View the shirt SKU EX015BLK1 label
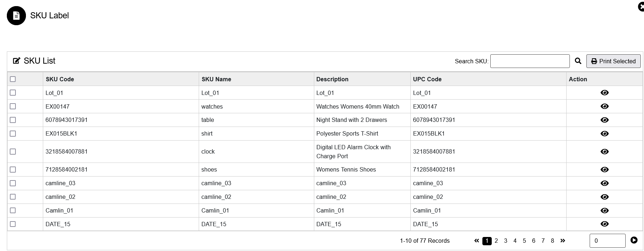 604,134
